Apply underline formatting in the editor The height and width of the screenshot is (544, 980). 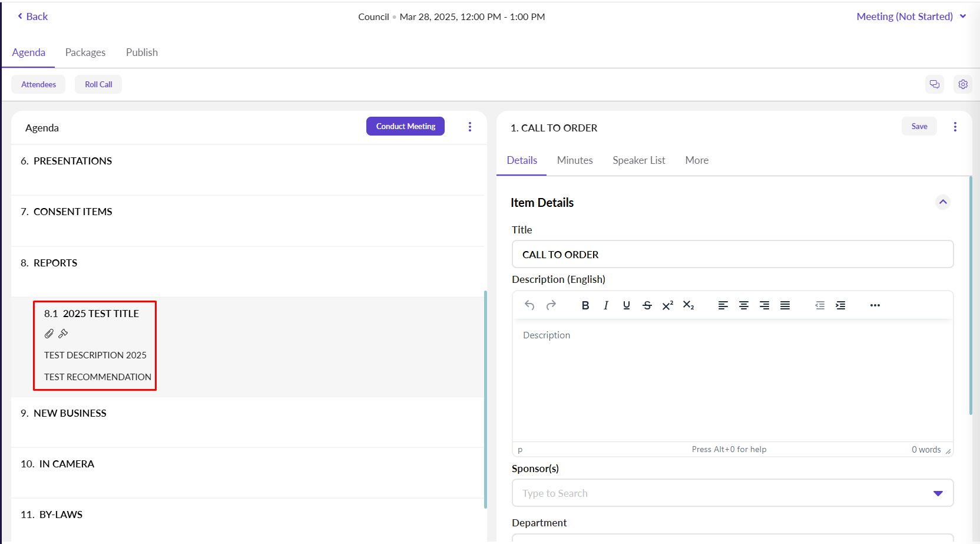tap(626, 305)
